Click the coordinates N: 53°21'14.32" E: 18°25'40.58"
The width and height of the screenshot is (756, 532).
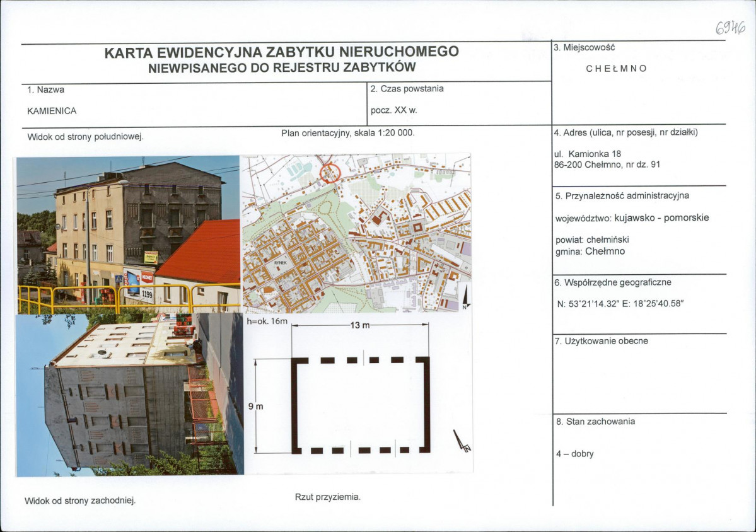pos(620,304)
